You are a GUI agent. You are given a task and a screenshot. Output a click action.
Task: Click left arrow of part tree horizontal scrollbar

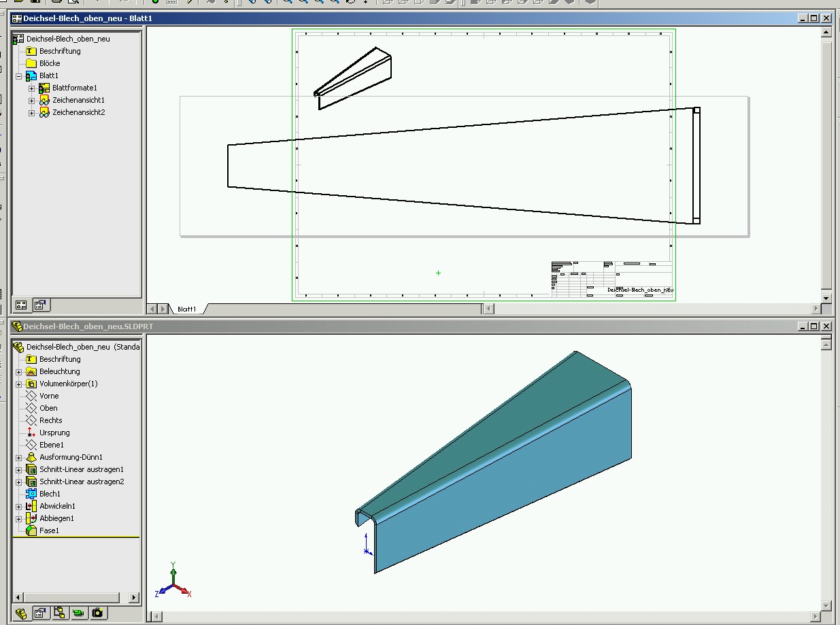click(x=18, y=598)
